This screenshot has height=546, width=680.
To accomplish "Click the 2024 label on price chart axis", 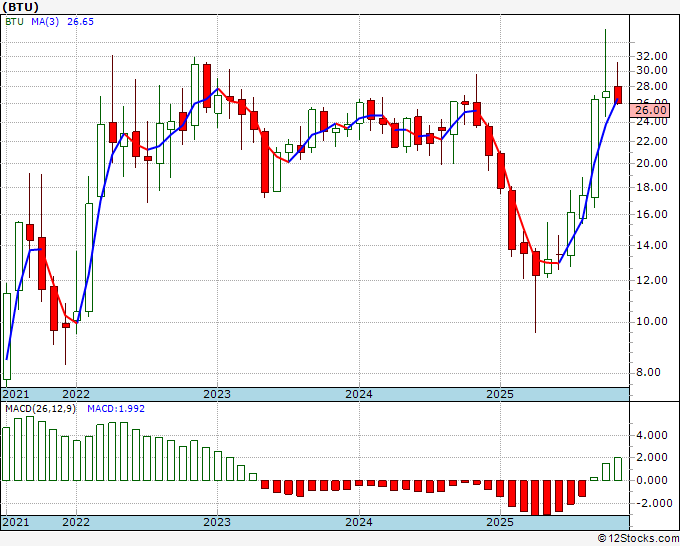I will [x=359, y=394].
